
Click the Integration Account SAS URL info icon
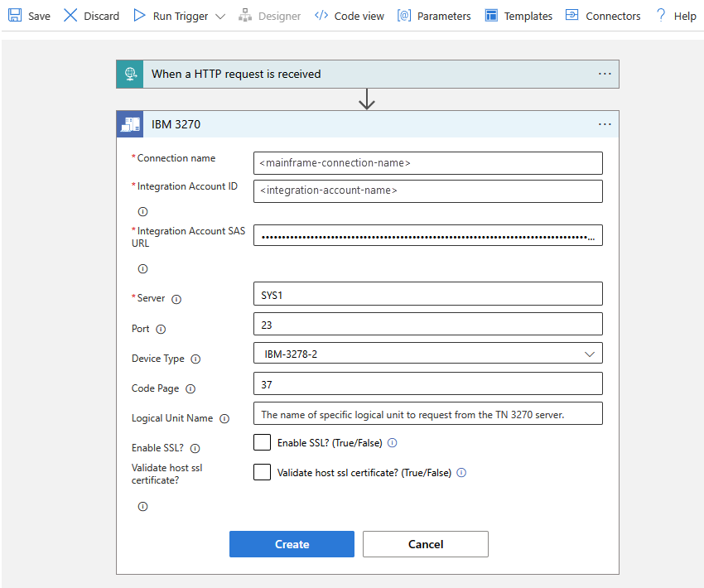click(142, 269)
